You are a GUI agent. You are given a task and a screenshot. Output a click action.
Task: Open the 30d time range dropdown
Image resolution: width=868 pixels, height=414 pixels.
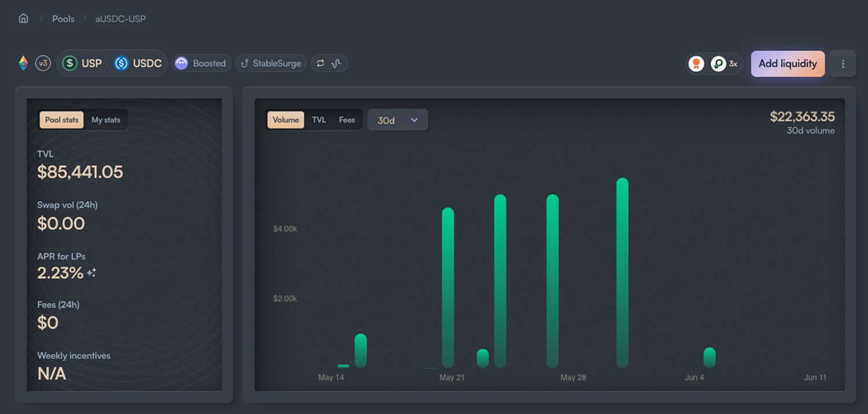(x=398, y=120)
